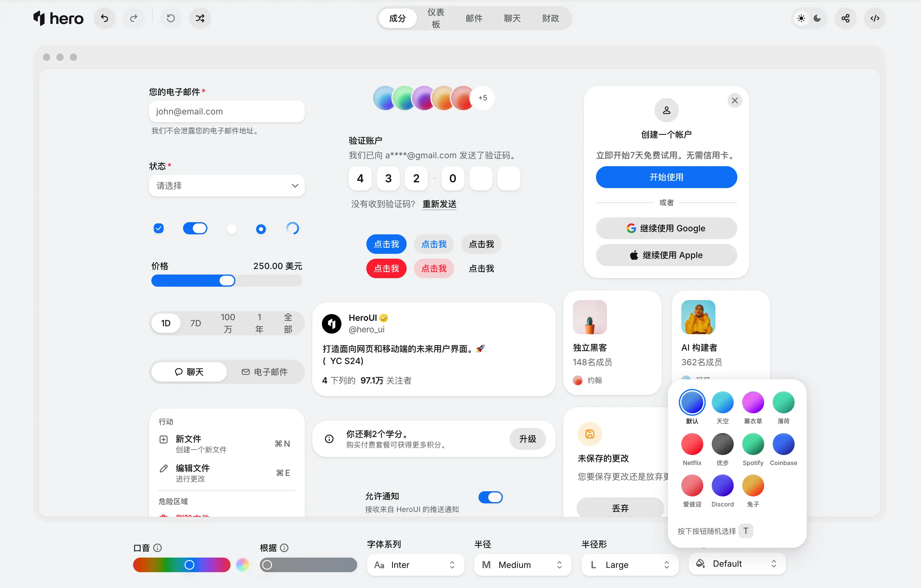The height and width of the screenshot is (588, 921).
Task: Switch to light mode sun icon
Action: pos(801,18)
